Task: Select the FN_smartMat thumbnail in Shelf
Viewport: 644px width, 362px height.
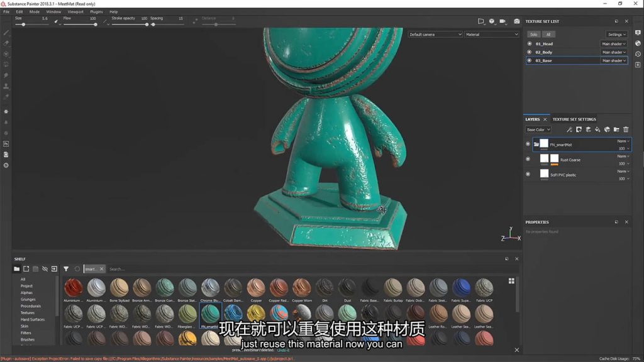Action: point(210,315)
